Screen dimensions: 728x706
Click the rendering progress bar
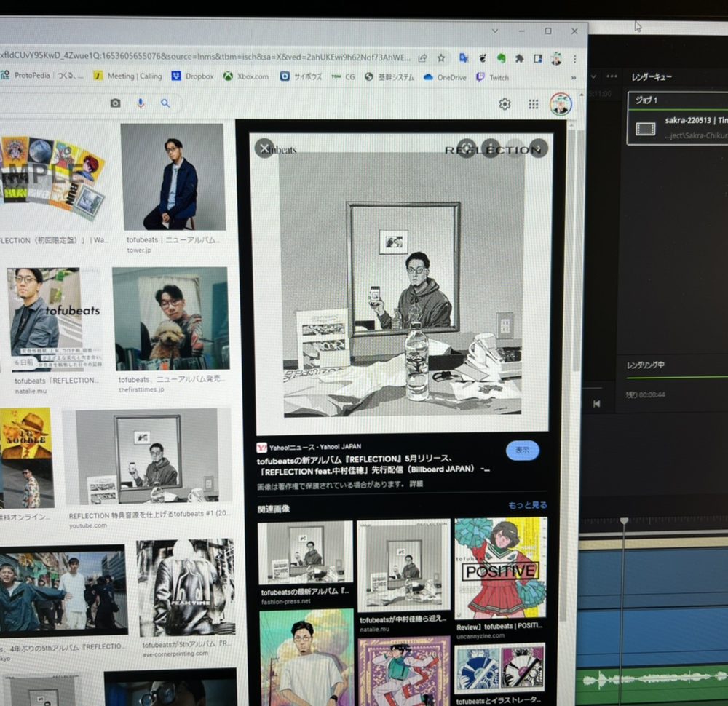coord(677,377)
